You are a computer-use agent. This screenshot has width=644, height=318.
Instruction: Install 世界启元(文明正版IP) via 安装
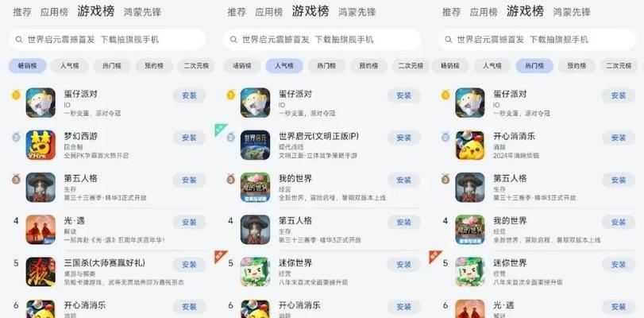click(403, 138)
